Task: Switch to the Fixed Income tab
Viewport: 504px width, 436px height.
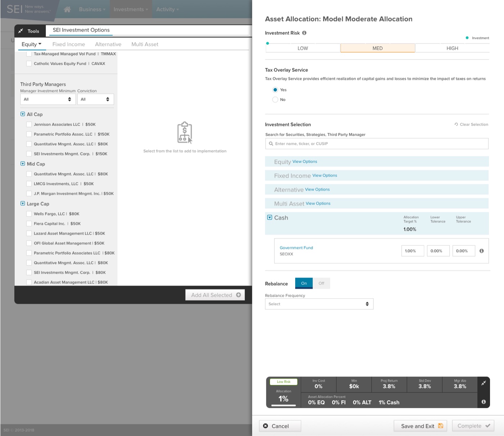Action: (69, 44)
